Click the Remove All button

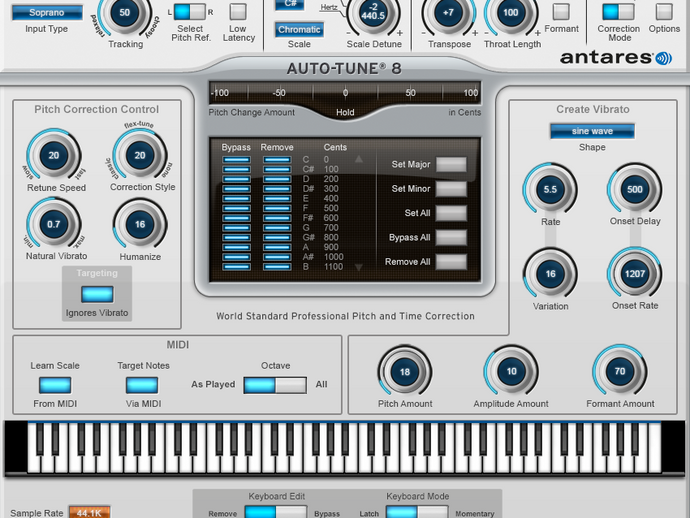(x=451, y=262)
